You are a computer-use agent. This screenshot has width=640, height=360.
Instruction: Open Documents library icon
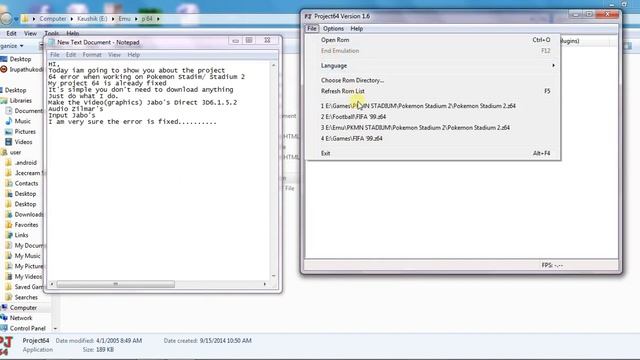9,111
